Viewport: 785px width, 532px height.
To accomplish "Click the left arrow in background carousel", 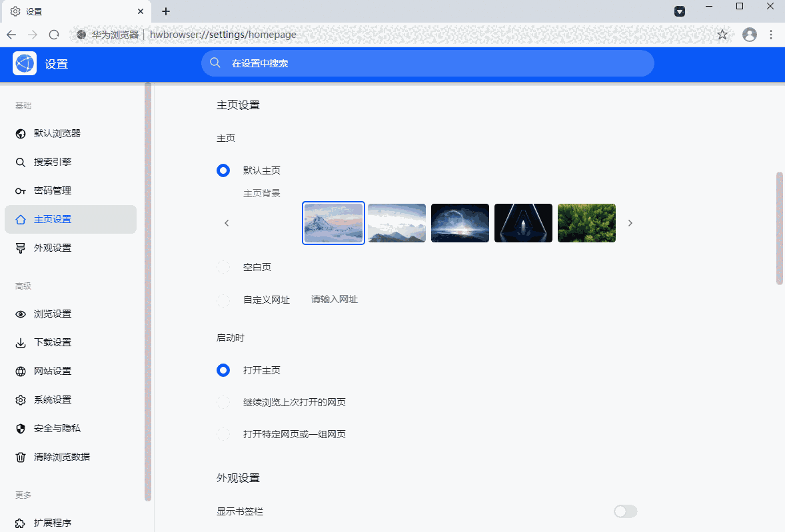I will tap(227, 222).
